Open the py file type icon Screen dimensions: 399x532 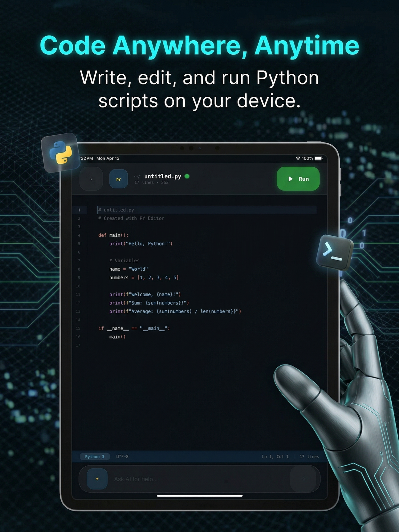coord(118,179)
